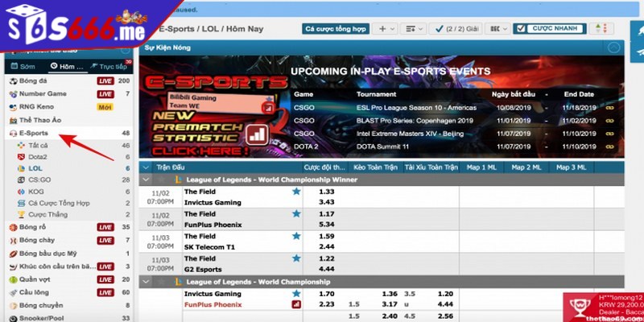Switch to the Trực tiếp live tab
This screenshot has height=322, width=644.
[110, 66]
